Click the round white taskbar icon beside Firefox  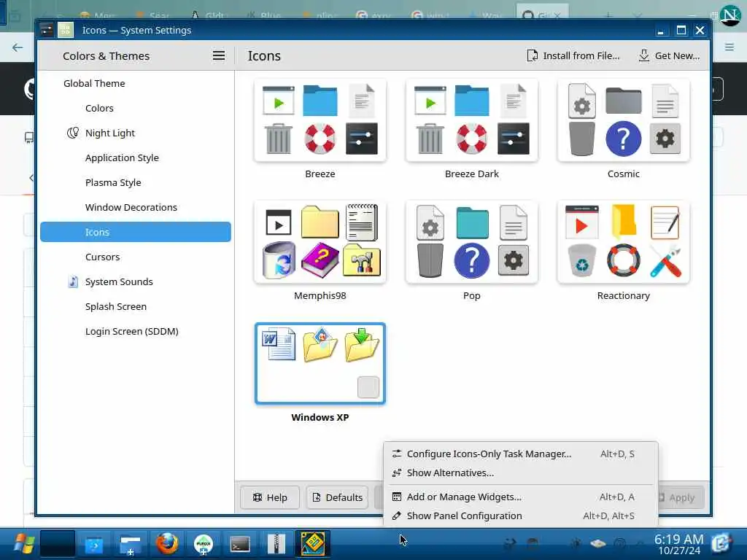tap(204, 544)
